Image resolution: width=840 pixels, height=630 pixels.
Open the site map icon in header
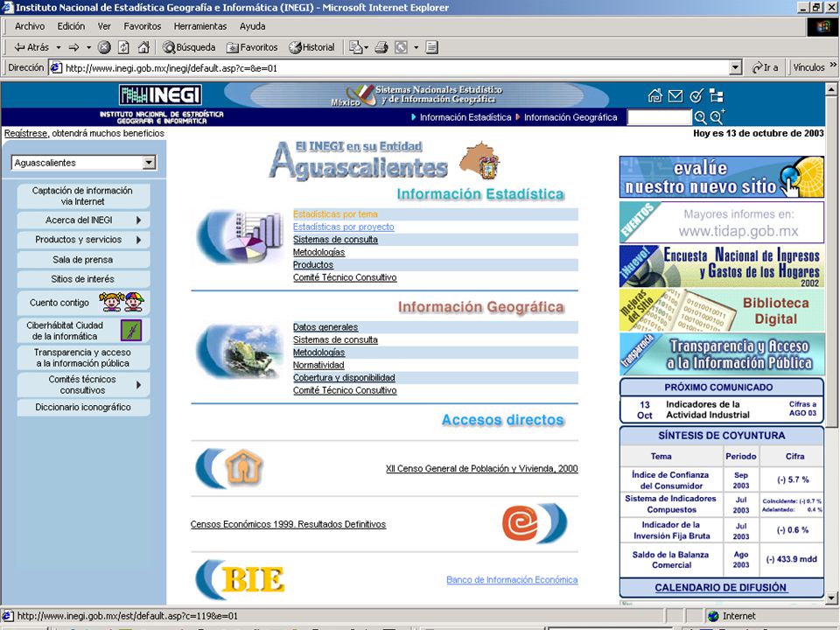[717, 96]
